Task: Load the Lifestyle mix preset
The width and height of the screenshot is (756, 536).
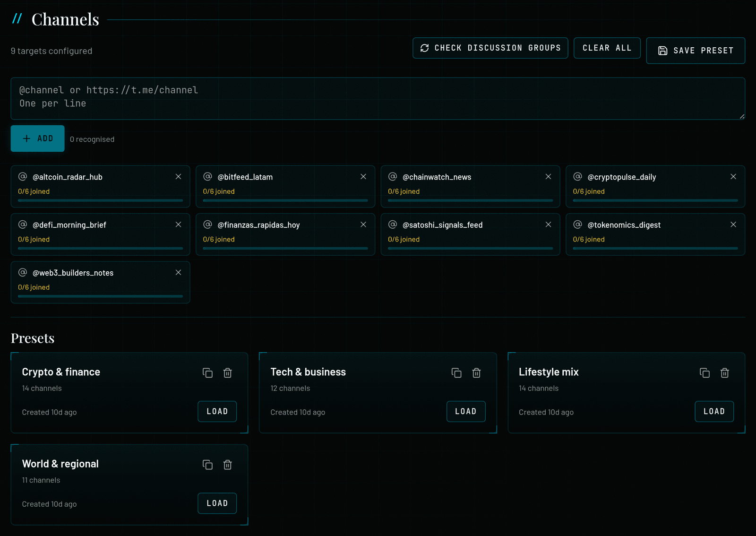Action: pyautogui.click(x=714, y=412)
